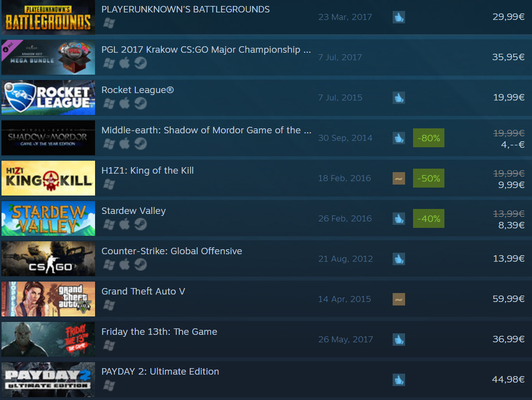Image resolution: width=532 pixels, height=400 pixels.
Task: Click the Mac platform icon under Shadow of Mordor
Action: (x=124, y=143)
